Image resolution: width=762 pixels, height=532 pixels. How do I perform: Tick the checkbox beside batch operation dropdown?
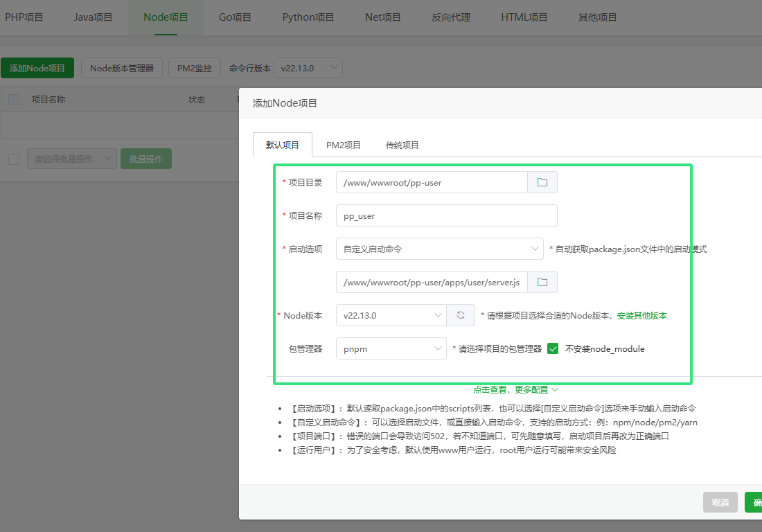pos(14,159)
